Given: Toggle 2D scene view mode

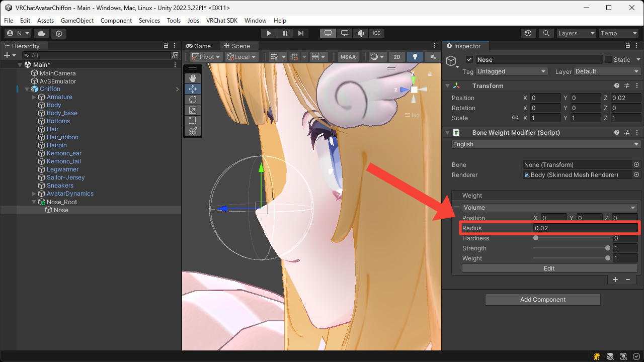Looking at the screenshot, I should [x=396, y=57].
